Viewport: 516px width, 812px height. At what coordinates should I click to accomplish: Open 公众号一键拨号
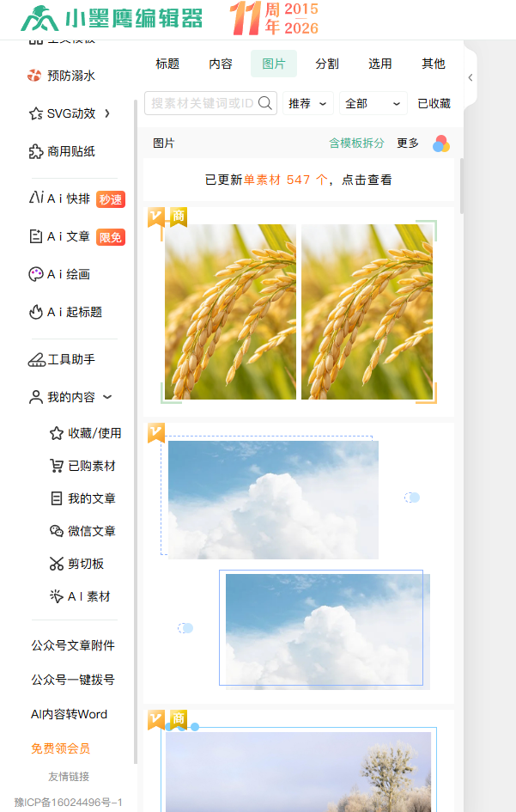73,680
